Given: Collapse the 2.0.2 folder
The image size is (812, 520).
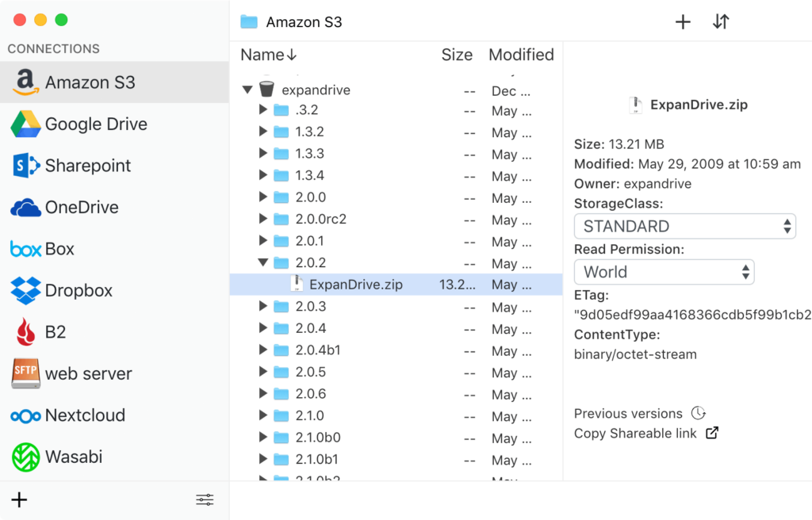Looking at the screenshot, I should 263,262.
